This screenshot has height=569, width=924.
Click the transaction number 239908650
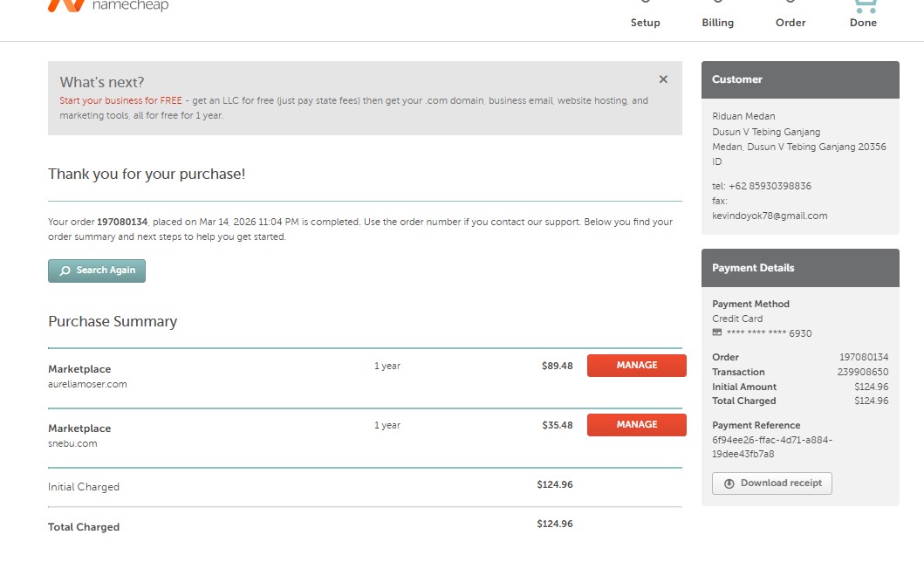[x=862, y=372]
